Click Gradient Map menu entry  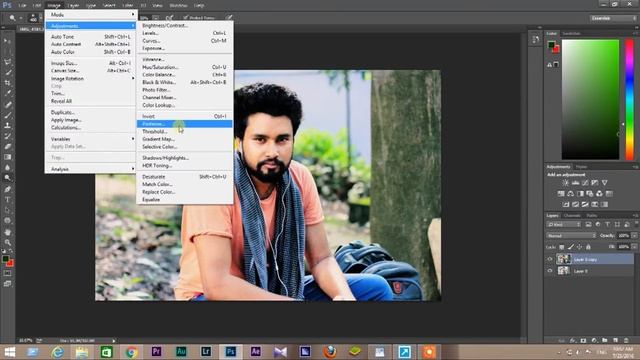click(184, 139)
